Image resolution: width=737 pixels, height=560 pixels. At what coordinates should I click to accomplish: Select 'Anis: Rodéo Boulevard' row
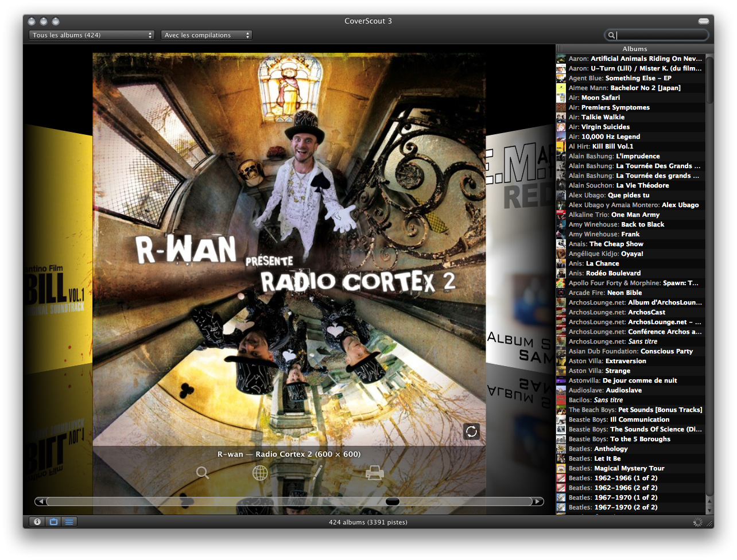click(630, 273)
